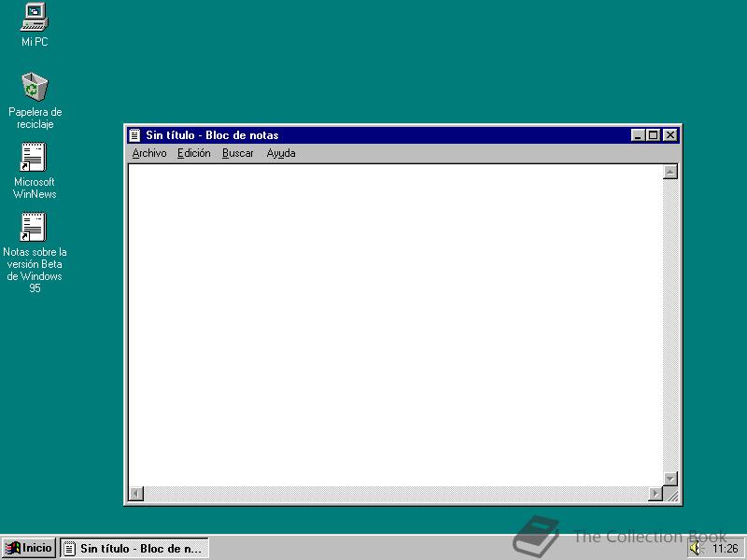Click the 11:26 clock in tray
The image size is (747, 560).
click(726, 549)
